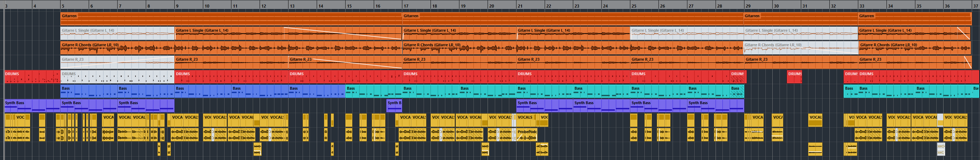
Task: Select the red DRUMS clip starting at bar 3
Action: pyautogui.click(x=32, y=77)
